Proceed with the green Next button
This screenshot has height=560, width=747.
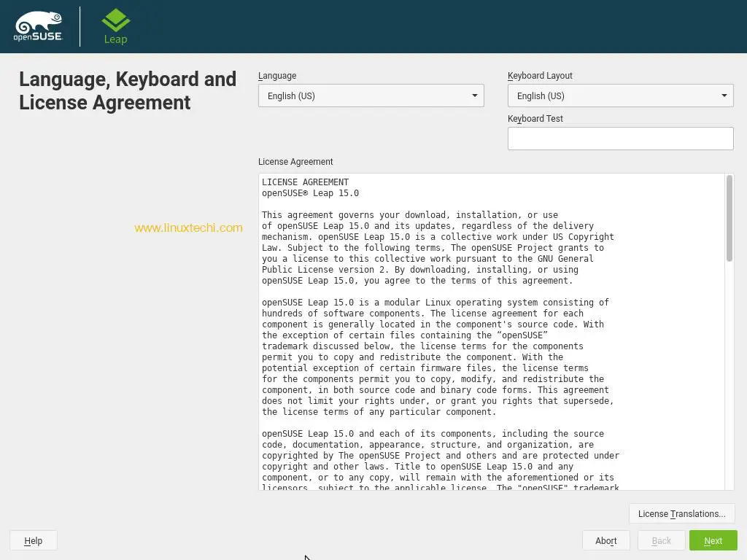[x=713, y=541]
